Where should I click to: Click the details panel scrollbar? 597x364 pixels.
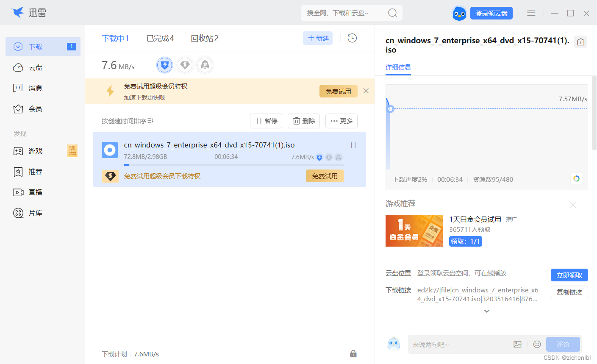pyautogui.click(x=594, y=113)
